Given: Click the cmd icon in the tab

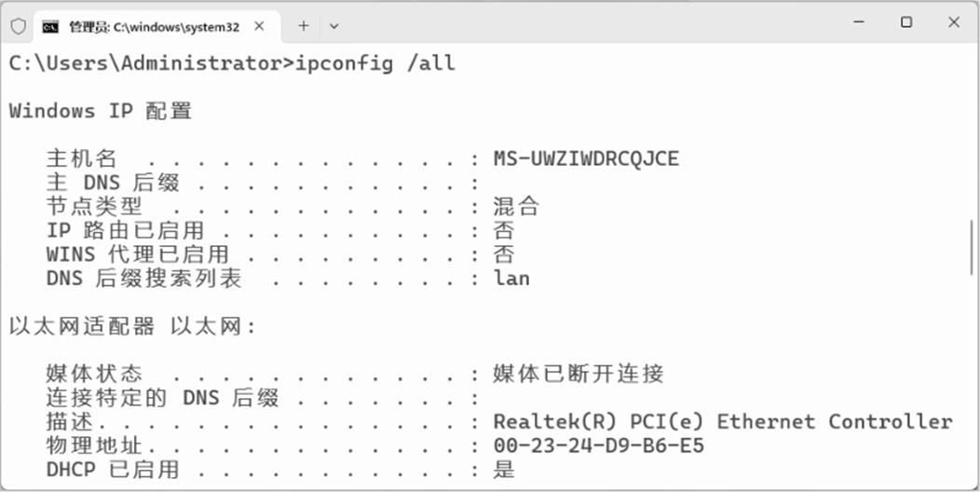Looking at the screenshot, I should coord(52,27).
